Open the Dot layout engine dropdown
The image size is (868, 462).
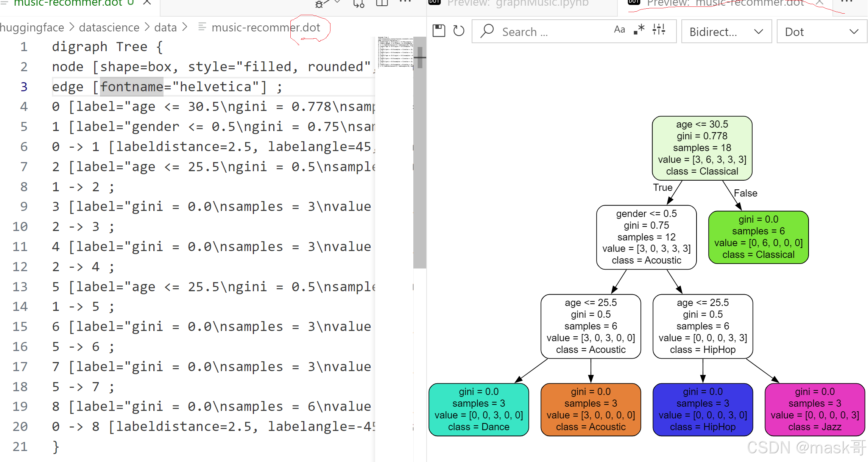pyautogui.click(x=821, y=31)
